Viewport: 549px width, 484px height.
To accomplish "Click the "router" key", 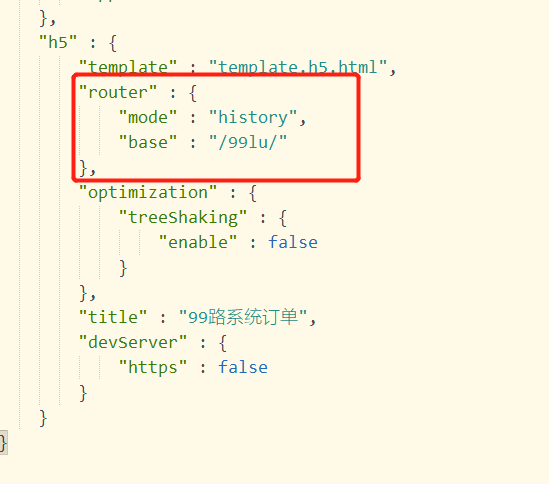I will (118, 92).
